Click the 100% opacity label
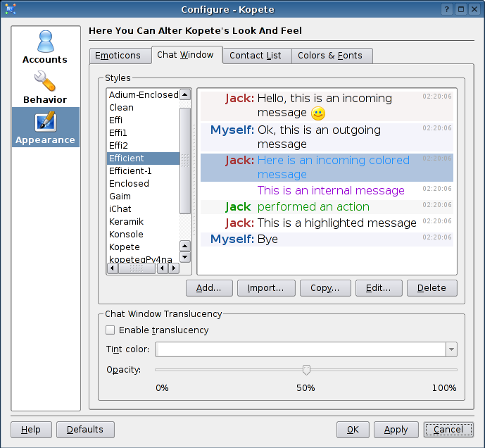The image size is (485, 448). [444, 388]
